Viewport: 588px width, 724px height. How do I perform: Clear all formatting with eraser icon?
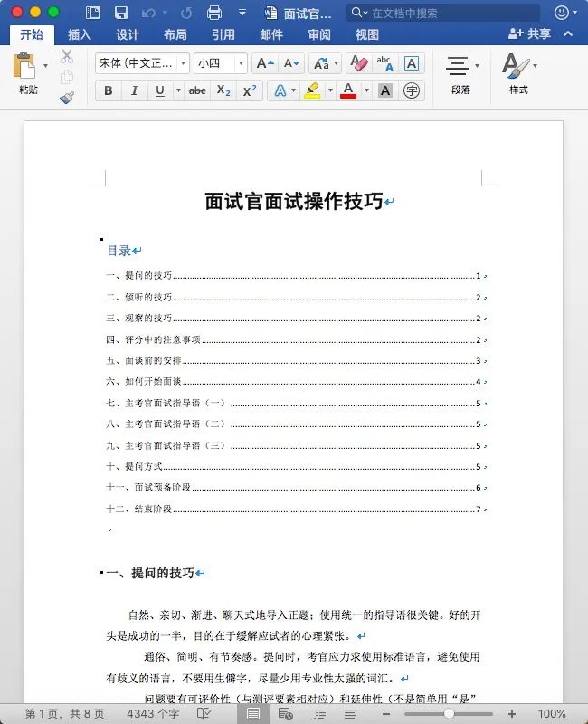(x=358, y=63)
